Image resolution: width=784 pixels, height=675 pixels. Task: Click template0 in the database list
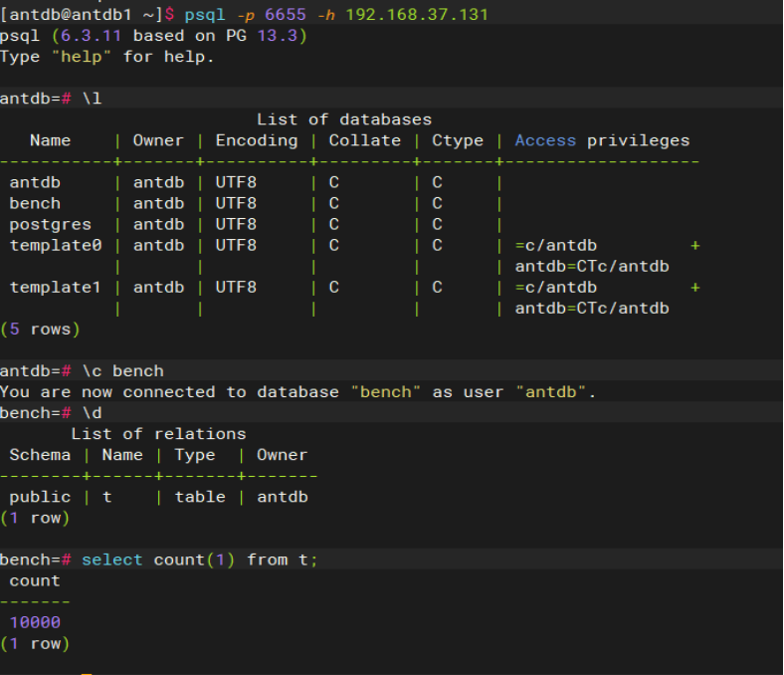[x=56, y=246]
